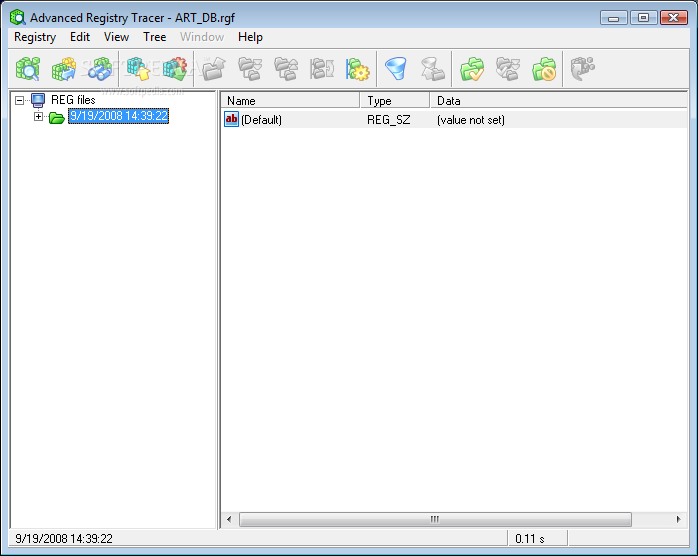Click the green folder with yellow gear icon

click(x=358, y=69)
